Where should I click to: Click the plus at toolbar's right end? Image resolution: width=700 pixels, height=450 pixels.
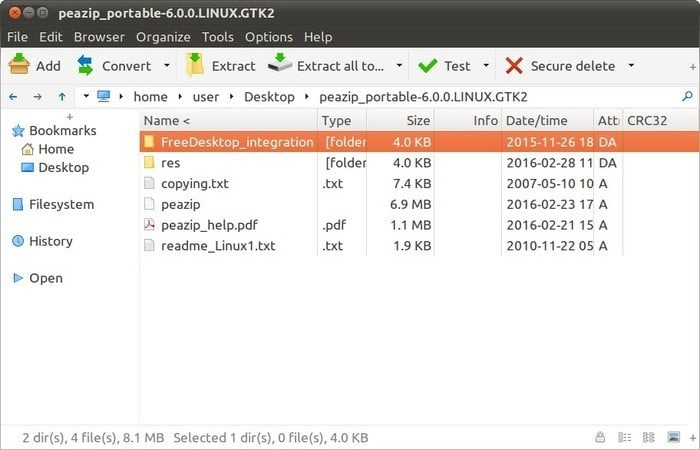tap(692, 67)
